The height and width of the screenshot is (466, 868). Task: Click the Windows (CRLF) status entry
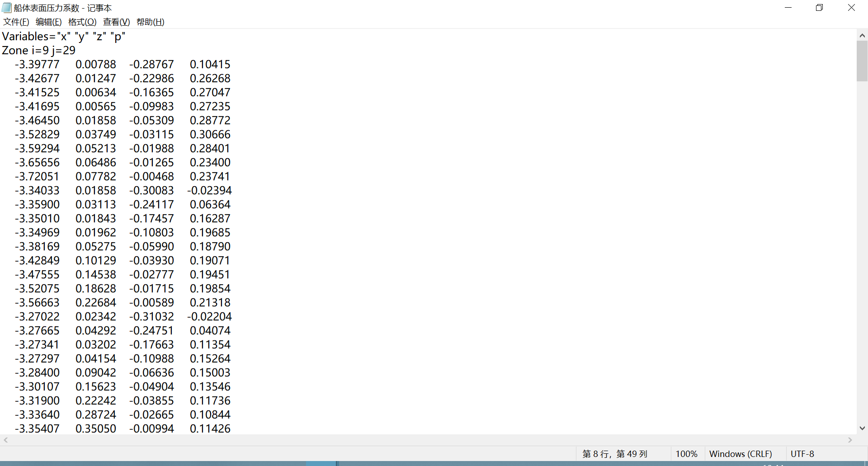741,454
